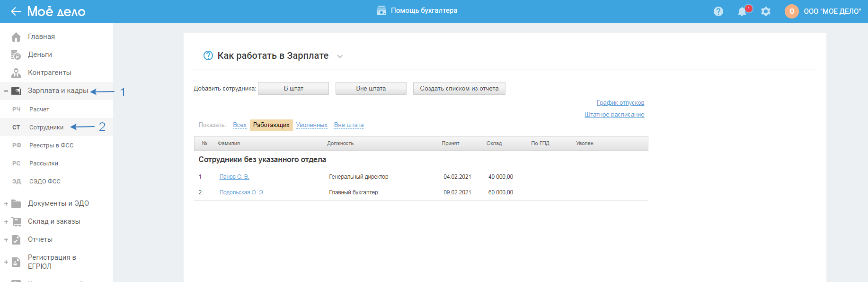This screenshot has width=868, height=282.
Task: Click the Контрагенты people icon
Action: (x=16, y=73)
